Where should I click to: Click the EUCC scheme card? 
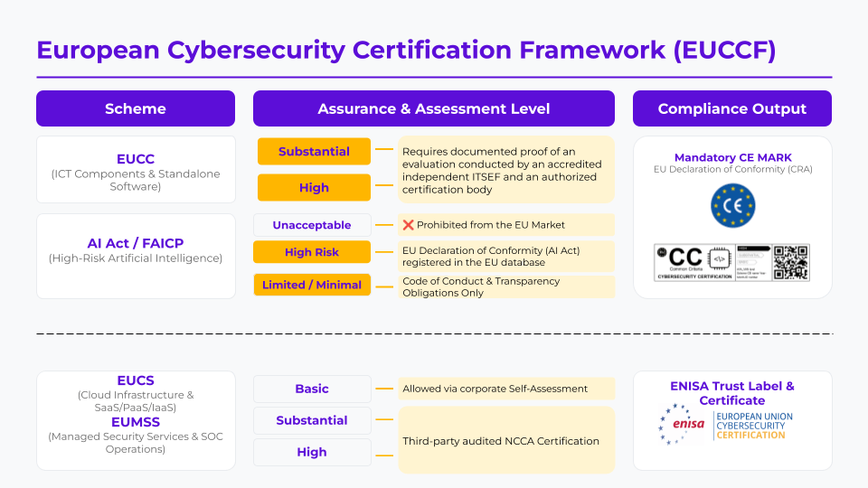tap(136, 169)
